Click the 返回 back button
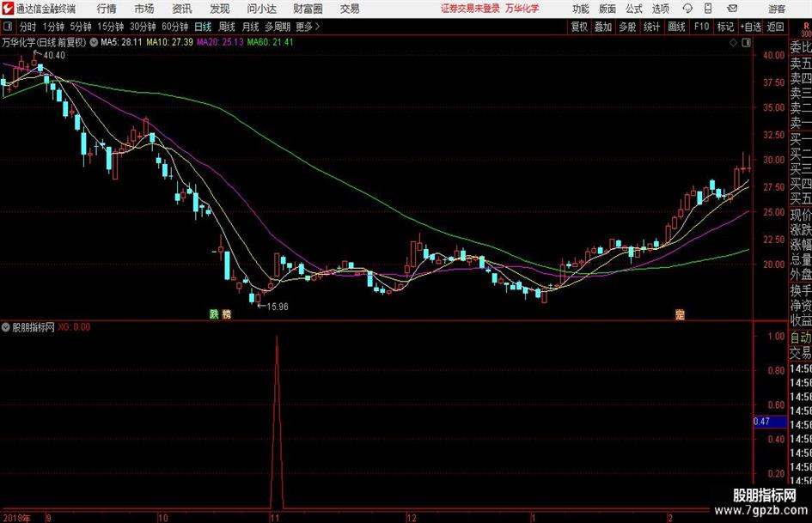Viewport: 812px width, 523px height. tap(775, 27)
